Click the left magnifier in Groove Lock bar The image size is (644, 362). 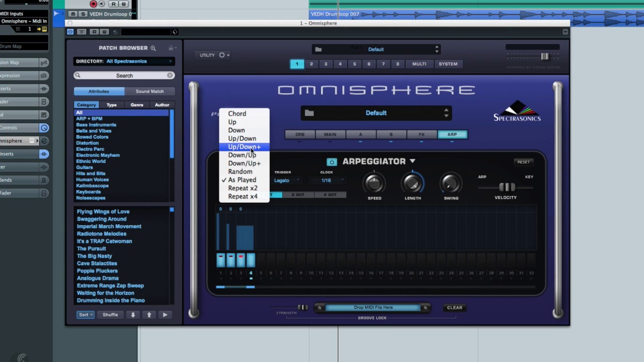pyautogui.click(x=319, y=308)
